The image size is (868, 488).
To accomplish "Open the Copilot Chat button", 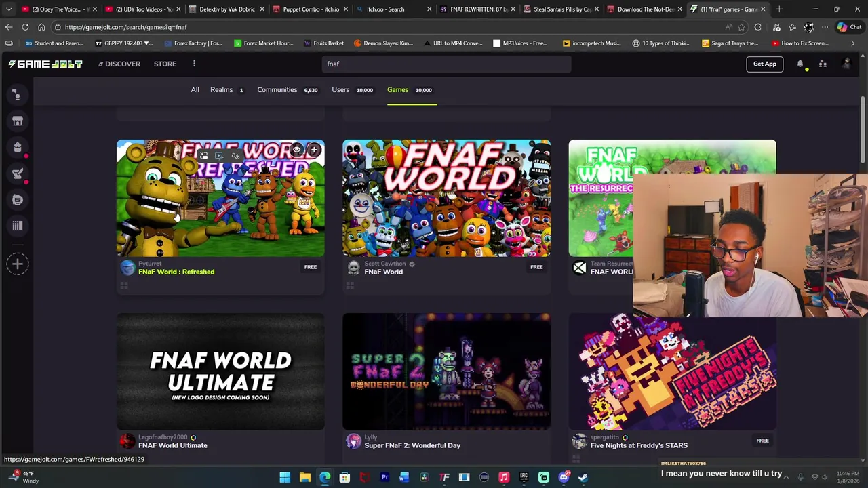I will [849, 27].
